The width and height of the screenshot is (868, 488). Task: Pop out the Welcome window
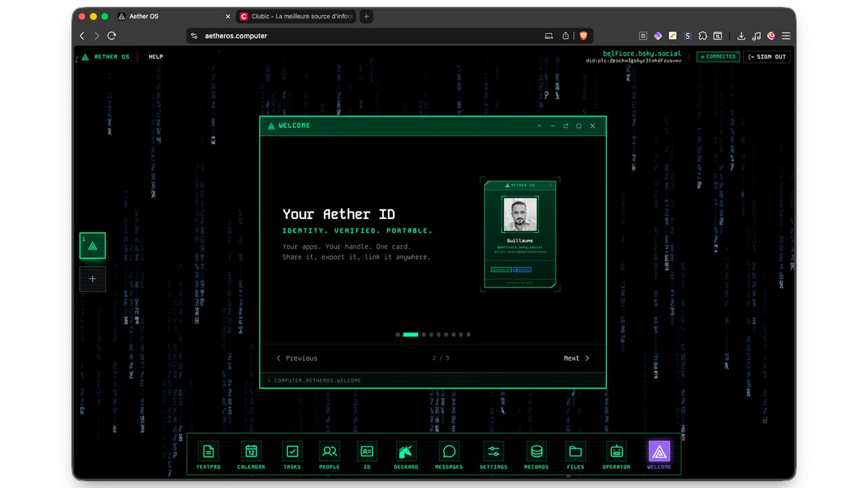tap(566, 126)
